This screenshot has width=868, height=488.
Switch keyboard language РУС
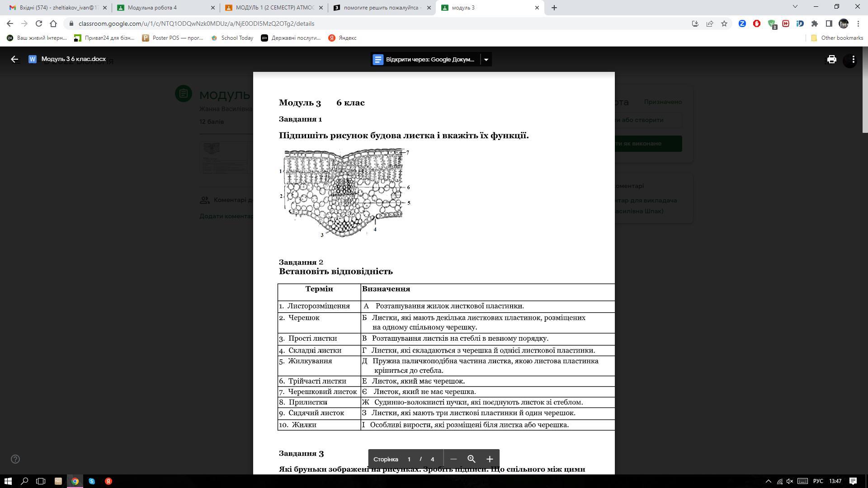click(818, 481)
